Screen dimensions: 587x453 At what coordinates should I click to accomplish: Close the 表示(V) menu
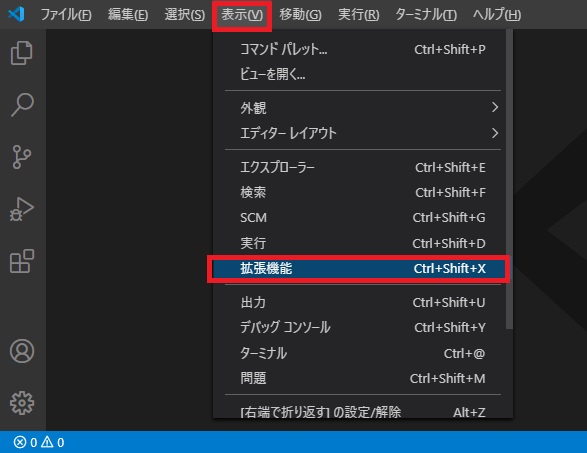coord(242,15)
